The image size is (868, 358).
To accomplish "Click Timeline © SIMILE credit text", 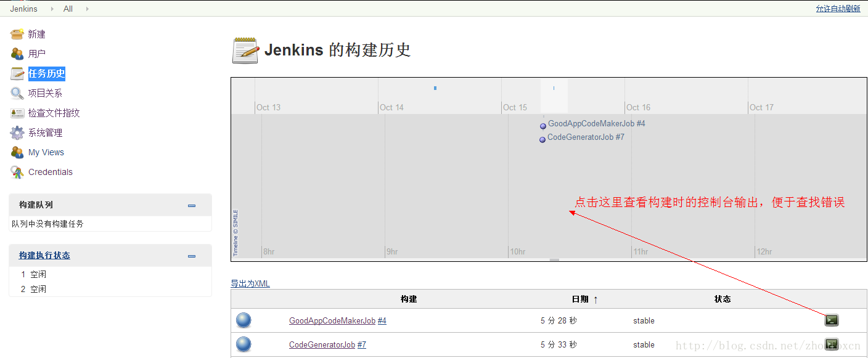I will [x=235, y=233].
